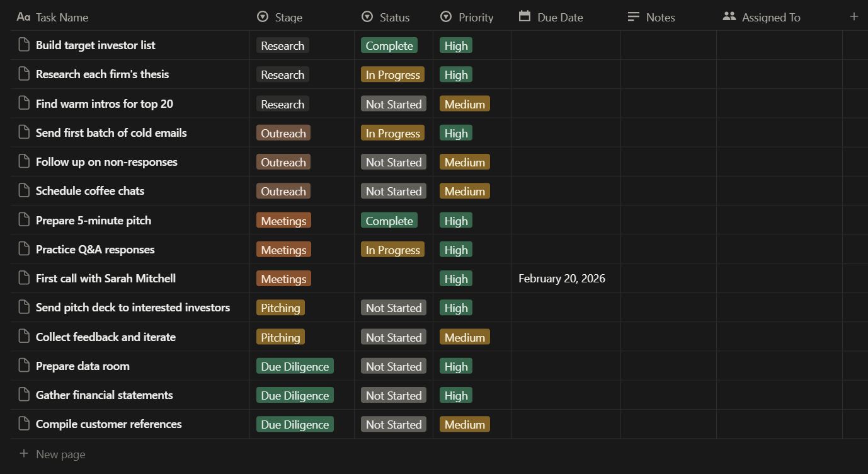Click the select icon beside Priority header
Image resolution: width=868 pixels, height=474 pixels.
click(x=447, y=17)
